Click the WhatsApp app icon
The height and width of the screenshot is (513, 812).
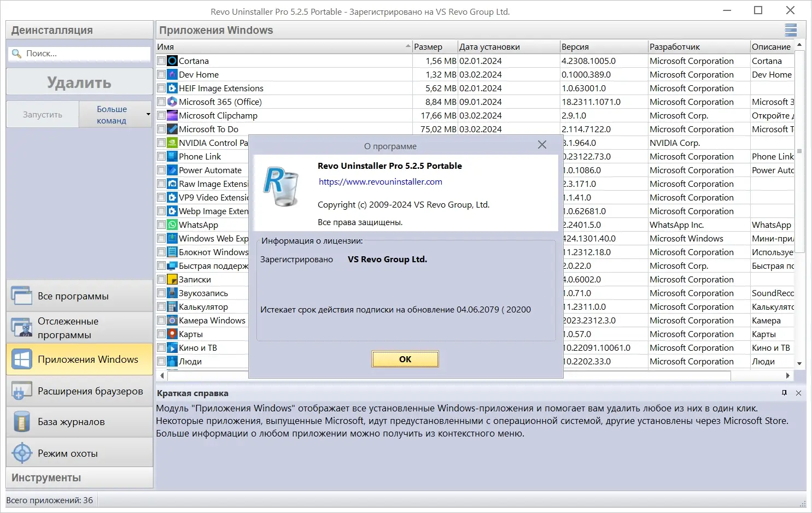172,225
